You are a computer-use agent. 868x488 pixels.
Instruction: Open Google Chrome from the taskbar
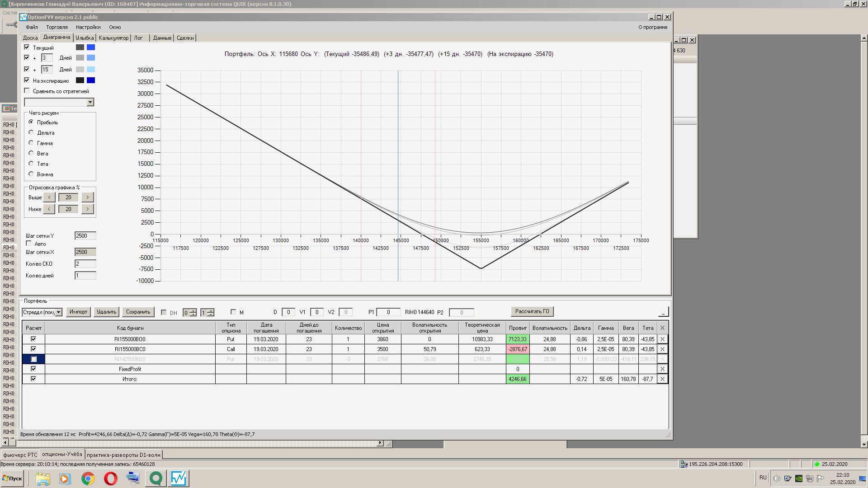pos(88,478)
